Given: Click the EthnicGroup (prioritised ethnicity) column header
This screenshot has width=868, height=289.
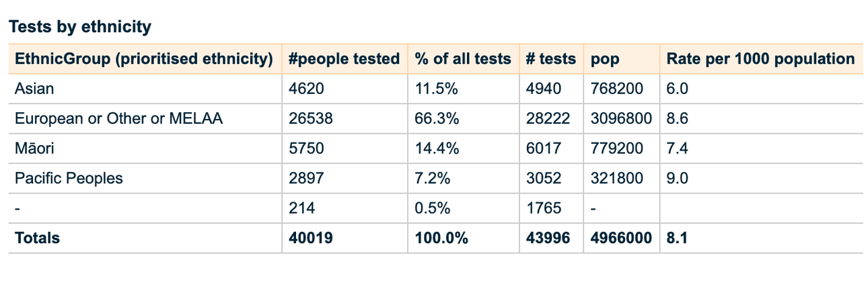Looking at the screenshot, I should coord(143,59).
